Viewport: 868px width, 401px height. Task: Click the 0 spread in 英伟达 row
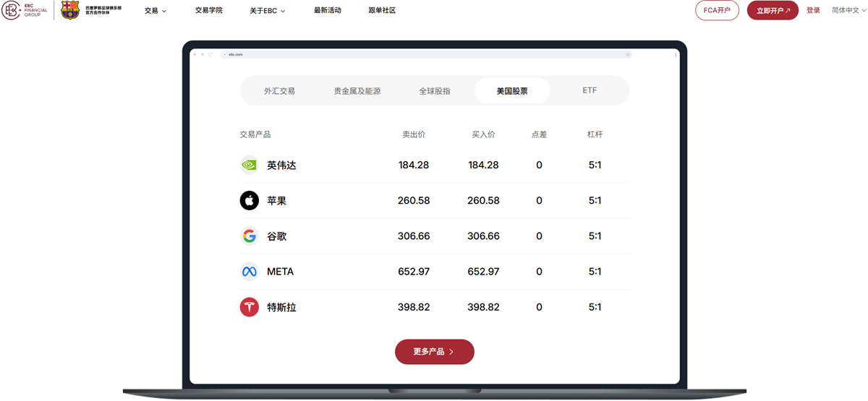click(x=539, y=165)
